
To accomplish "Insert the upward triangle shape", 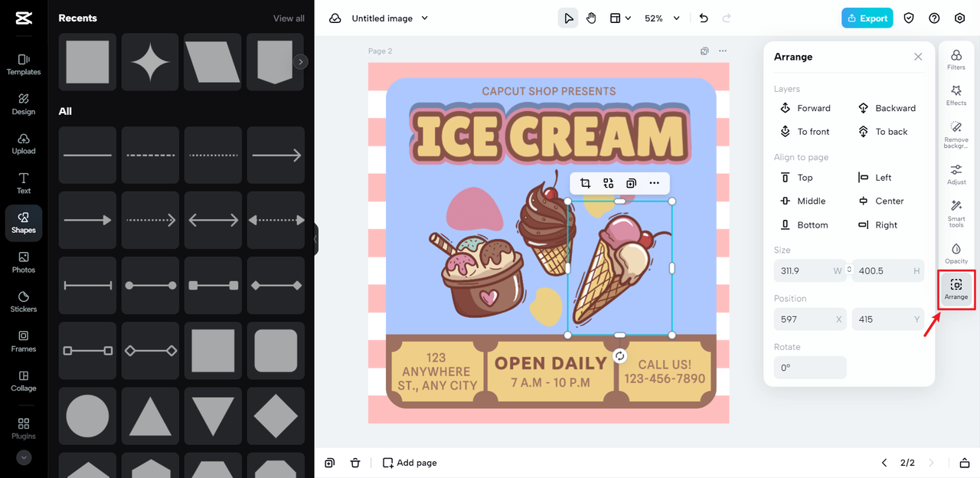I will point(151,416).
